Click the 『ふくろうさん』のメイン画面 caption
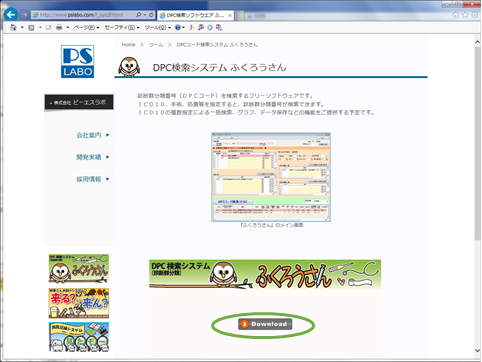482x362 pixels. (271, 225)
